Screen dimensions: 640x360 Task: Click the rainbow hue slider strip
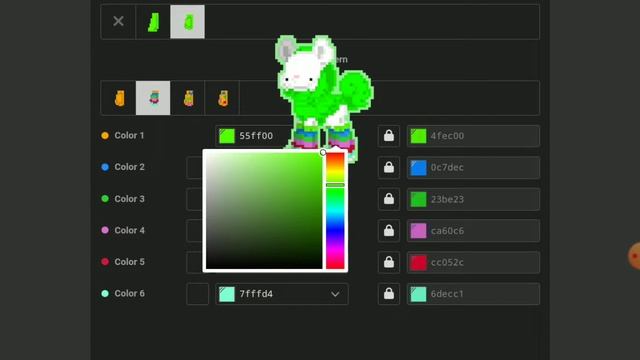(x=335, y=211)
